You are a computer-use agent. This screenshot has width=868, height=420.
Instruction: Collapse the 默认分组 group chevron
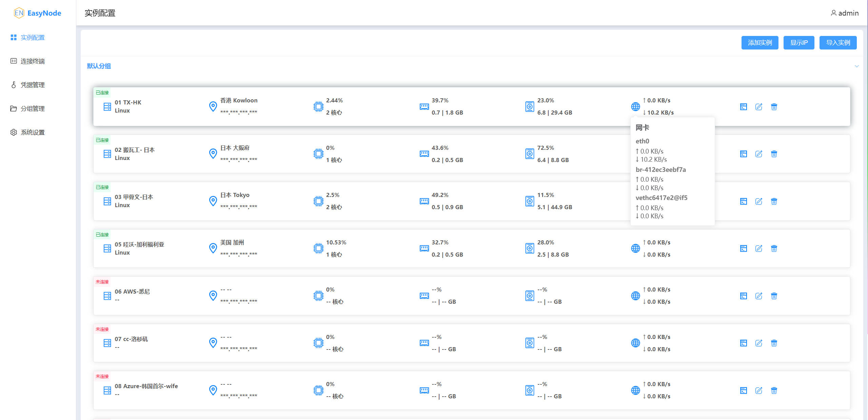[x=857, y=66]
